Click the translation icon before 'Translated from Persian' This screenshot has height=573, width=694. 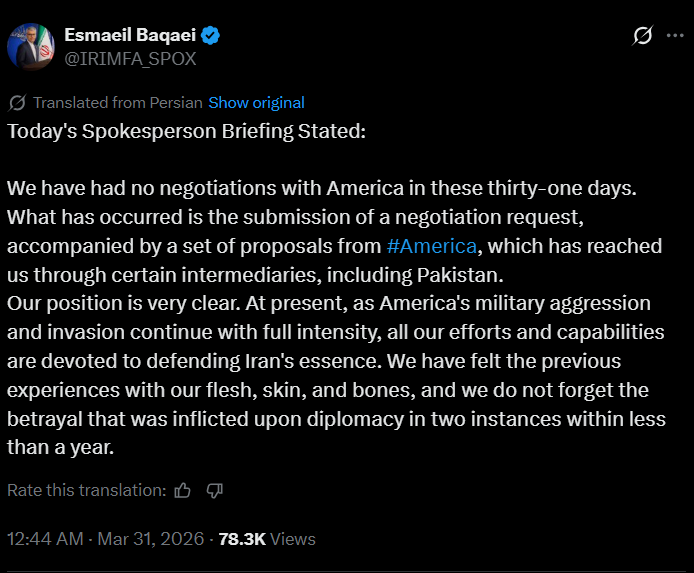(17, 102)
